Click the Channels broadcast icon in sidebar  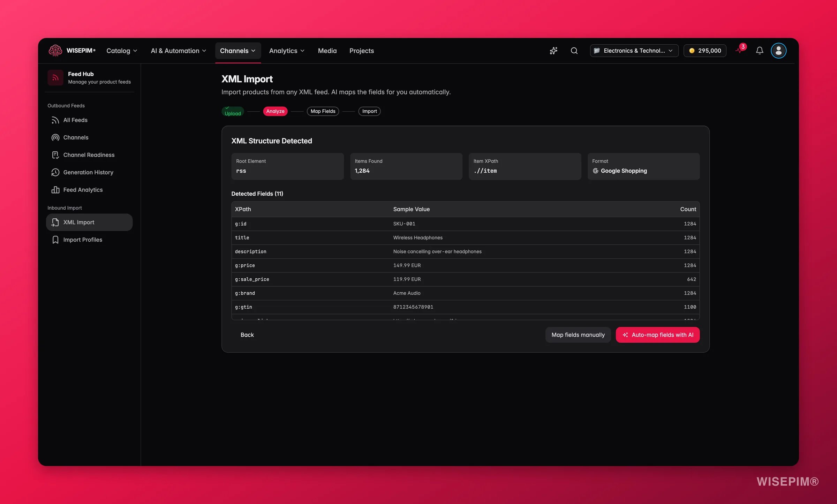pyautogui.click(x=55, y=138)
